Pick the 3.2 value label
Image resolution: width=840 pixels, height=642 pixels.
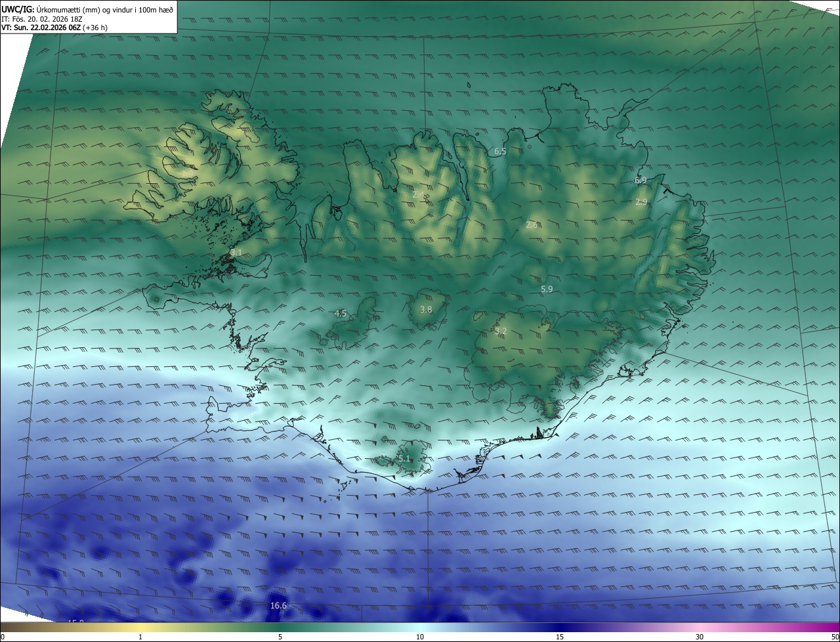[501, 332]
